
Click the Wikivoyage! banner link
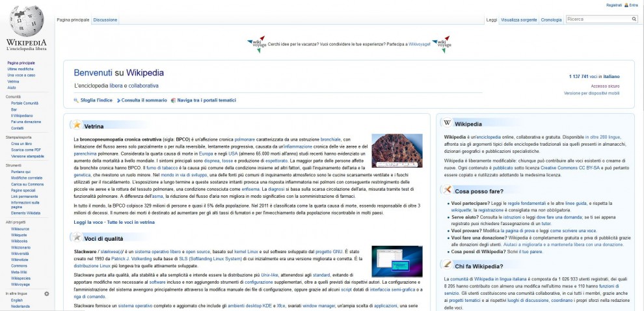coord(420,44)
